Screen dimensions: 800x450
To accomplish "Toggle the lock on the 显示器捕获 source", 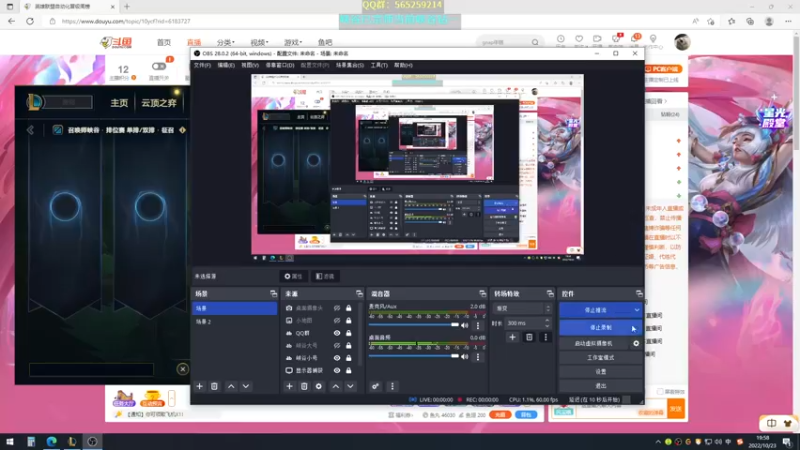I will click(348, 370).
